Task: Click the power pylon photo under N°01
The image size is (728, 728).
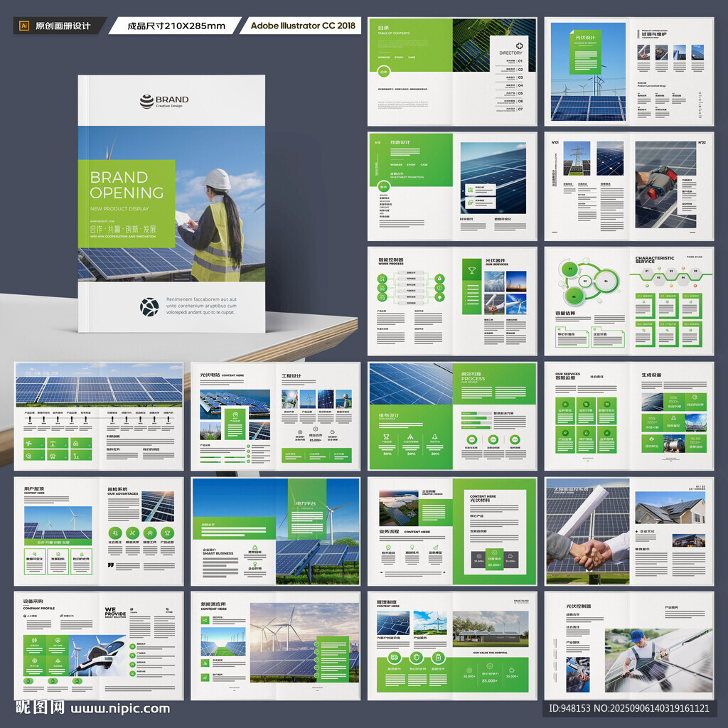Action: 577,159
